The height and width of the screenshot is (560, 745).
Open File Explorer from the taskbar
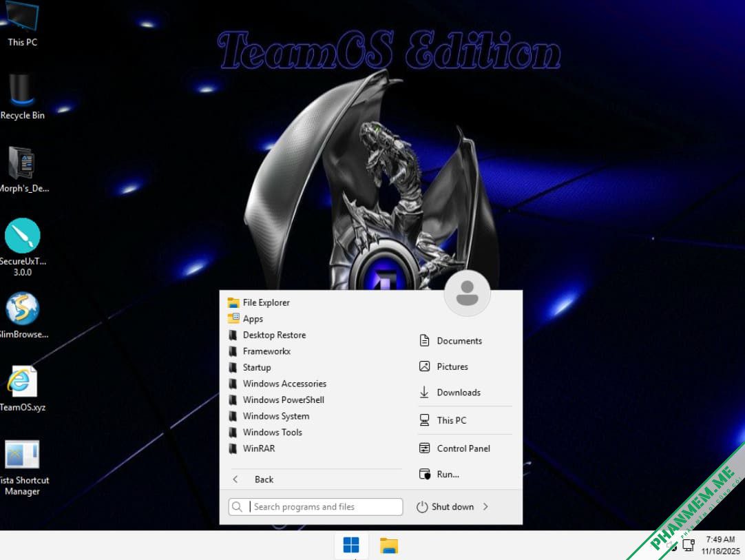[x=389, y=546]
